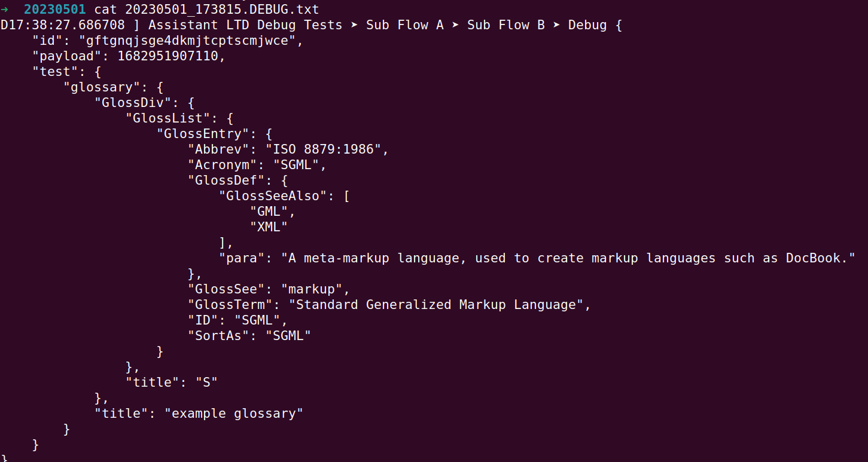Click the "ISO 8879:1986" Abbrev value
The image size is (868, 462).
tap(324, 149)
